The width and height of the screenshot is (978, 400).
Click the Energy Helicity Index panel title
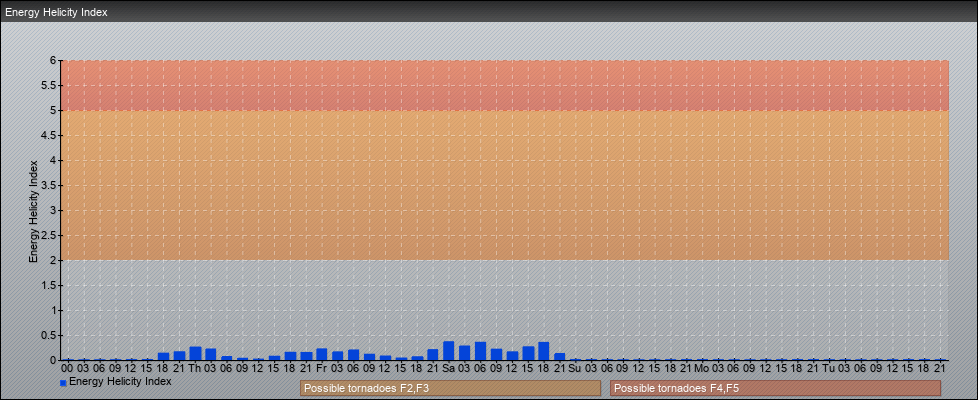pos(57,12)
